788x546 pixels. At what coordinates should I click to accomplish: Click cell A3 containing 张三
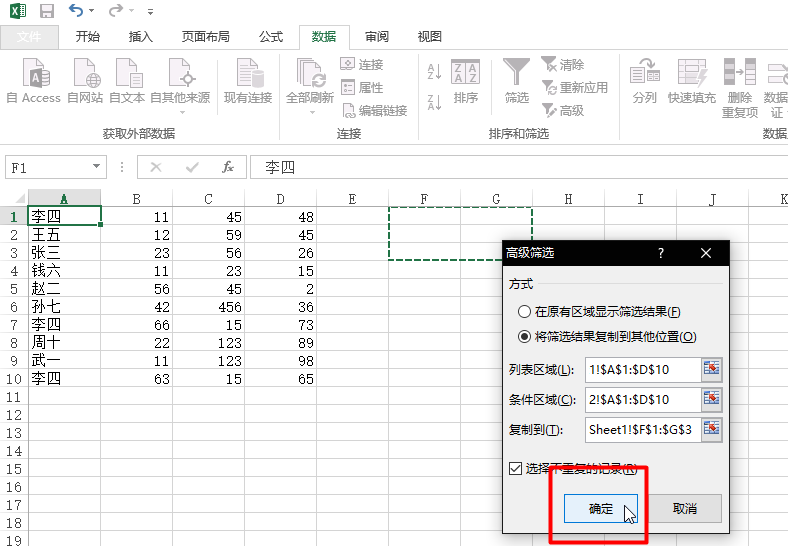tap(64, 252)
